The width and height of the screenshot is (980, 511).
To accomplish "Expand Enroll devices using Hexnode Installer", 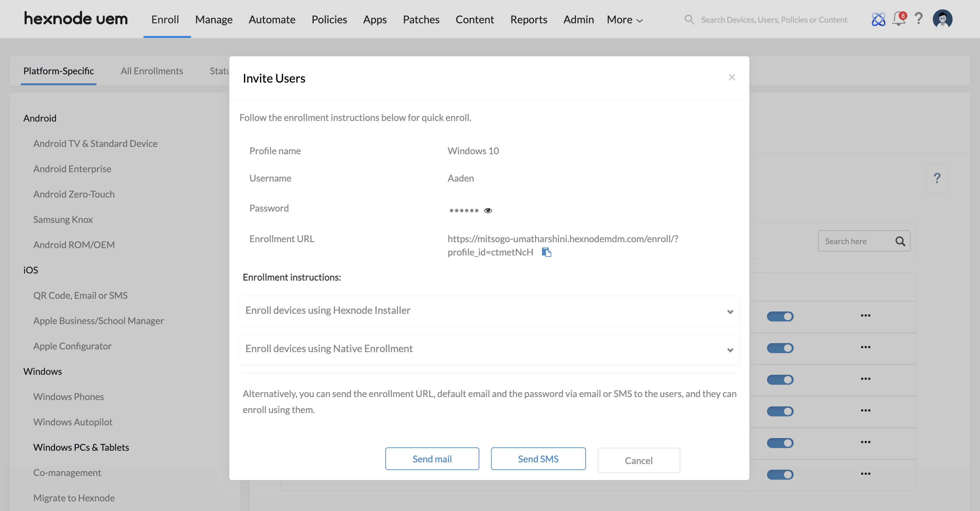I will (489, 310).
